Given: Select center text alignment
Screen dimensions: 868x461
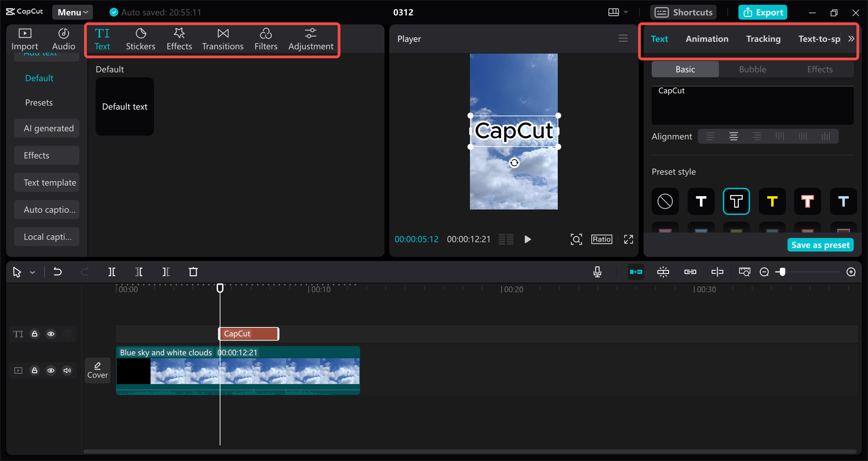Looking at the screenshot, I should point(734,137).
